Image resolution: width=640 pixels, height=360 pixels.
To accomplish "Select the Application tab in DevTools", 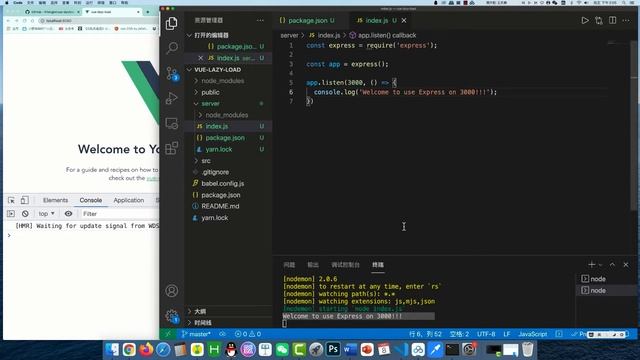I will tap(129, 200).
